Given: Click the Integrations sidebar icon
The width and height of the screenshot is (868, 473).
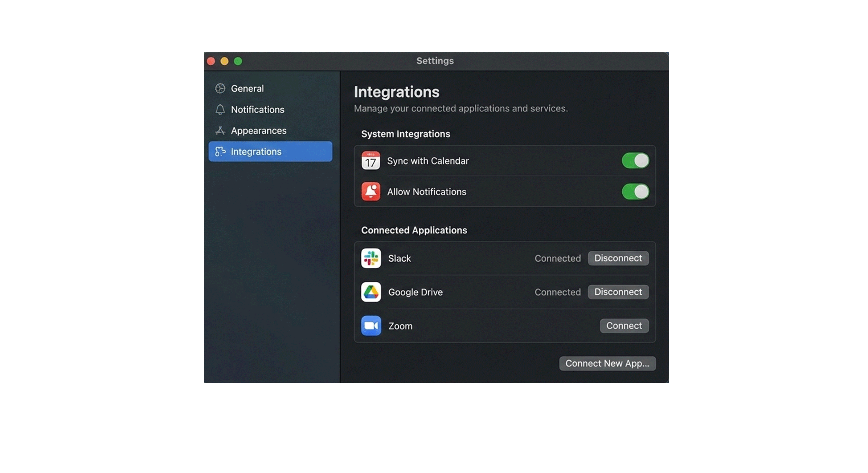Looking at the screenshot, I should click(220, 152).
